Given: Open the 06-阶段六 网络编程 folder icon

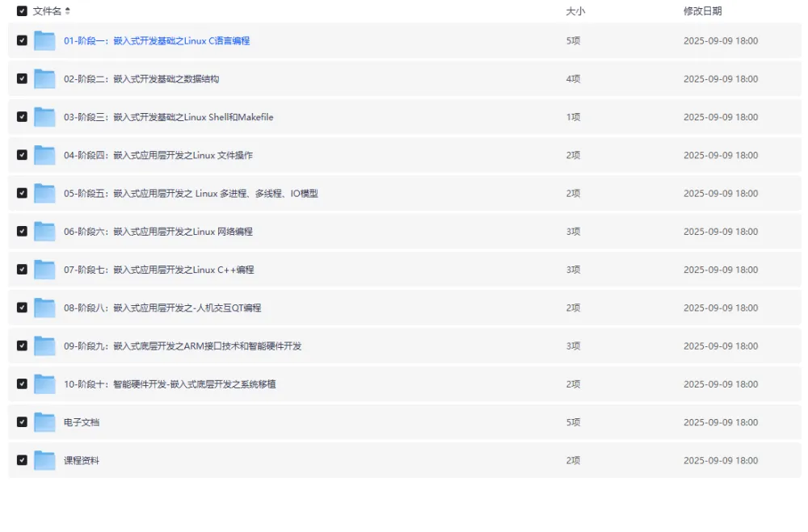Looking at the screenshot, I should point(44,231).
